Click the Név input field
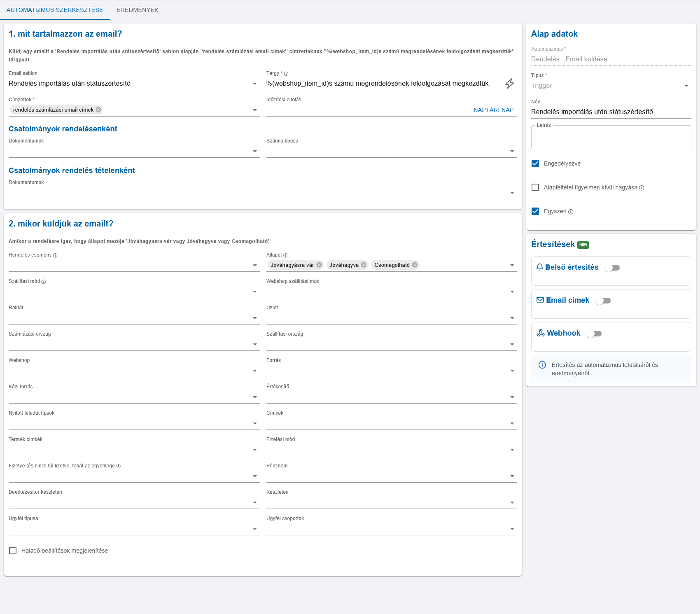The width and height of the screenshot is (700, 614). tap(611, 112)
